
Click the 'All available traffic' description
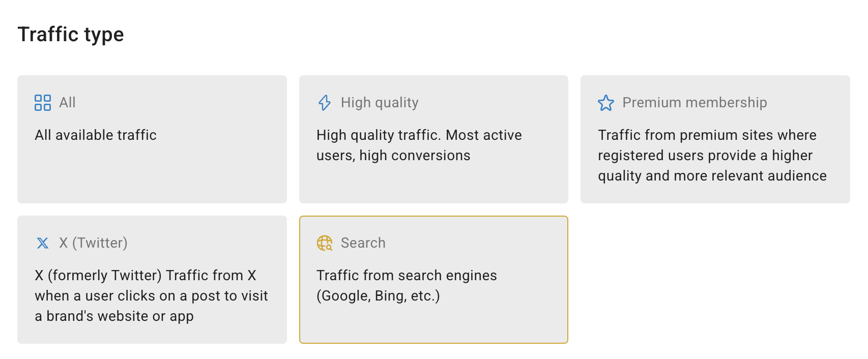[x=96, y=135]
